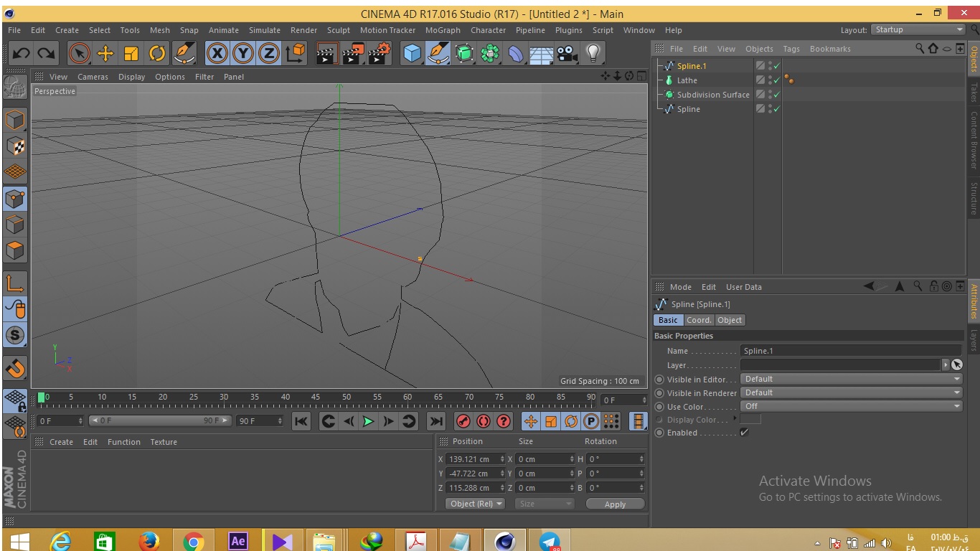Toggle the Enabled checkbox in Basic Properties

click(x=744, y=433)
